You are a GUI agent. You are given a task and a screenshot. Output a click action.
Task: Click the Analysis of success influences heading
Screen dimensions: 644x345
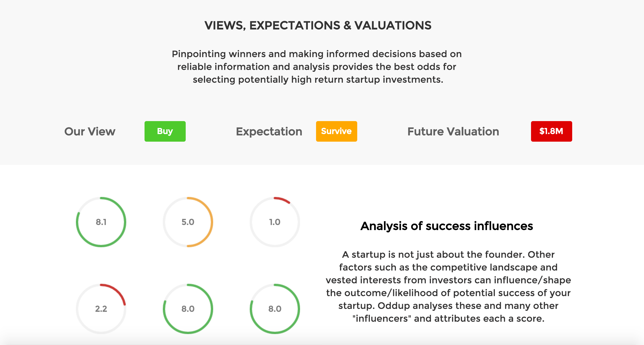point(446,226)
